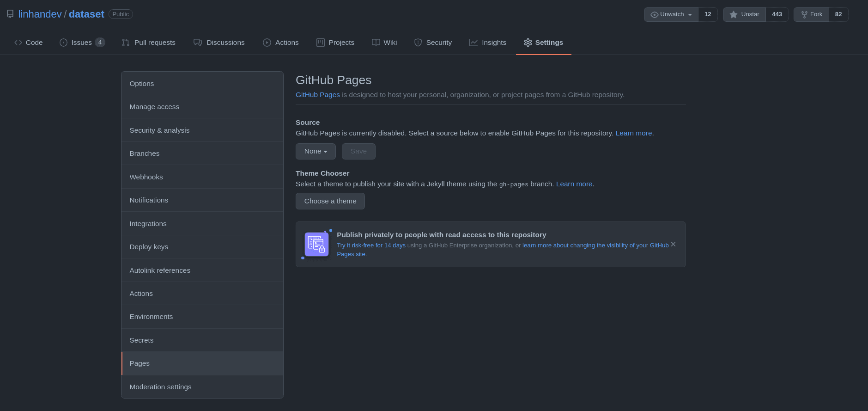Click the Try it risk-free link
Viewport: 868px width, 411px height.
point(371,245)
